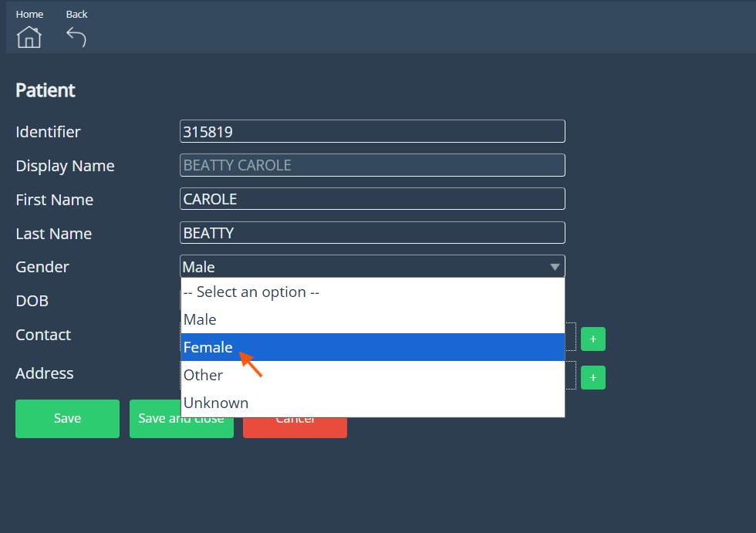Click the Display Name field
Viewport: 756px width, 533px height.
pos(372,166)
